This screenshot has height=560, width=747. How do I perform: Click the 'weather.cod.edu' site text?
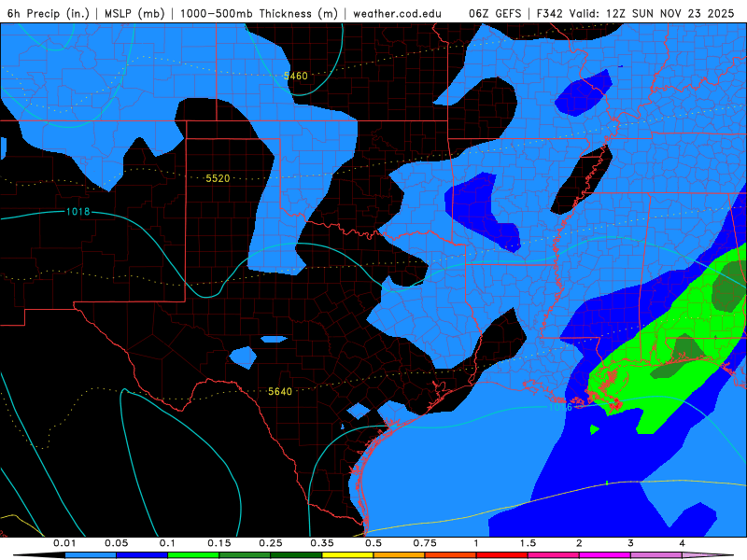pos(397,14)
